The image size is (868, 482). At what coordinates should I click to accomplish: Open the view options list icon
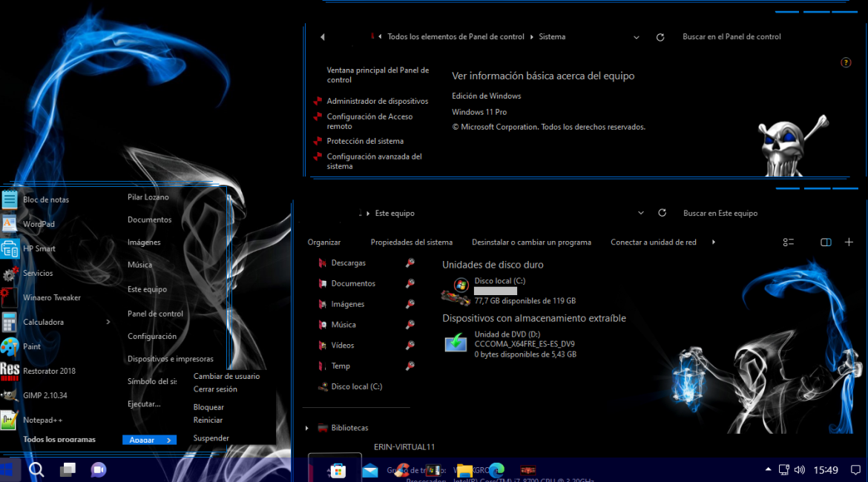tap(789, 242)
